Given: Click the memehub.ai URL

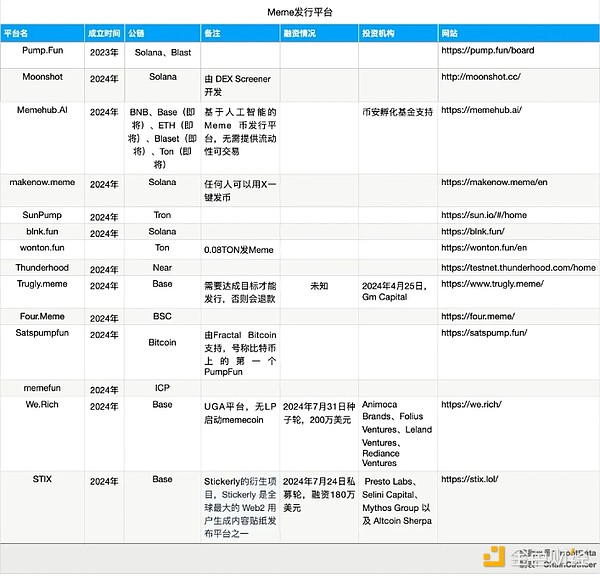Looking at the screenshot, I should point(483,110).
